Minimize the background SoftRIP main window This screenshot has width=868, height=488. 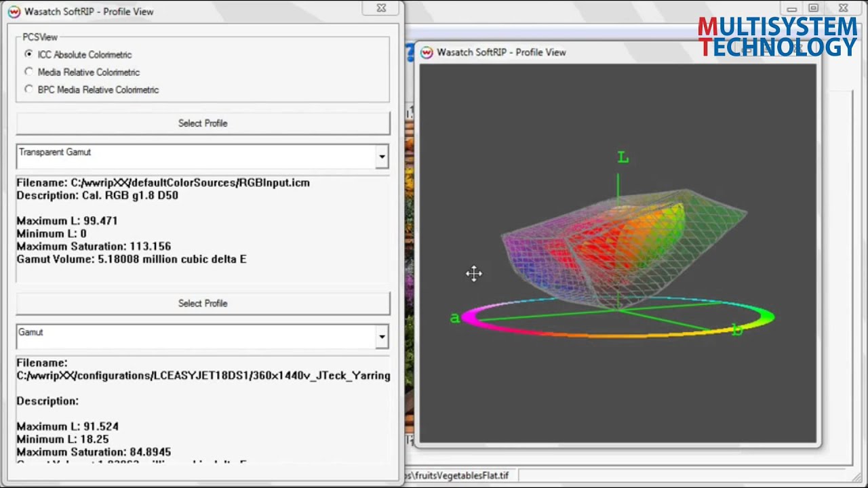coord(791,8)
